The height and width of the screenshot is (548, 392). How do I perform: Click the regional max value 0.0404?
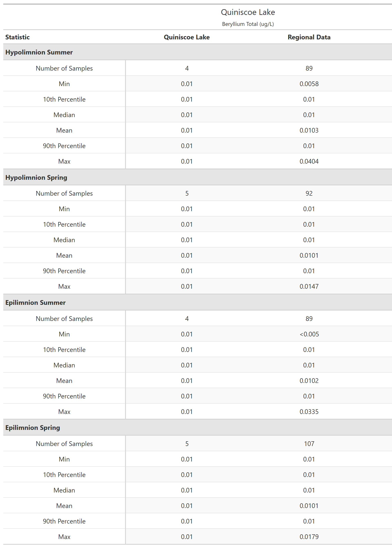click(309, 161)
